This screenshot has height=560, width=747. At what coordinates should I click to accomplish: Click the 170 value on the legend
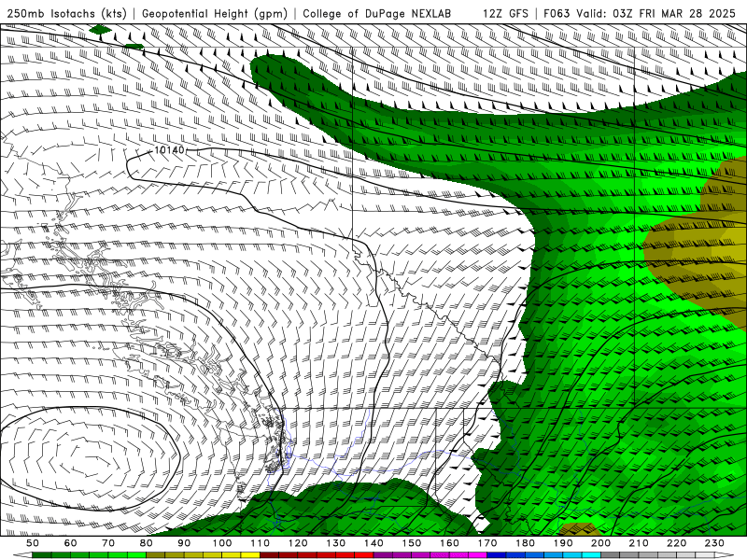tap(487, 543)
